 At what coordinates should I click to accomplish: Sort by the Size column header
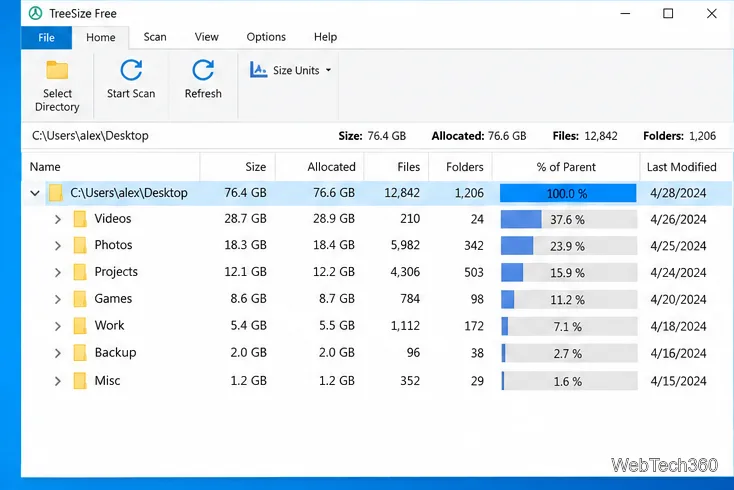[x=238, y=167]
